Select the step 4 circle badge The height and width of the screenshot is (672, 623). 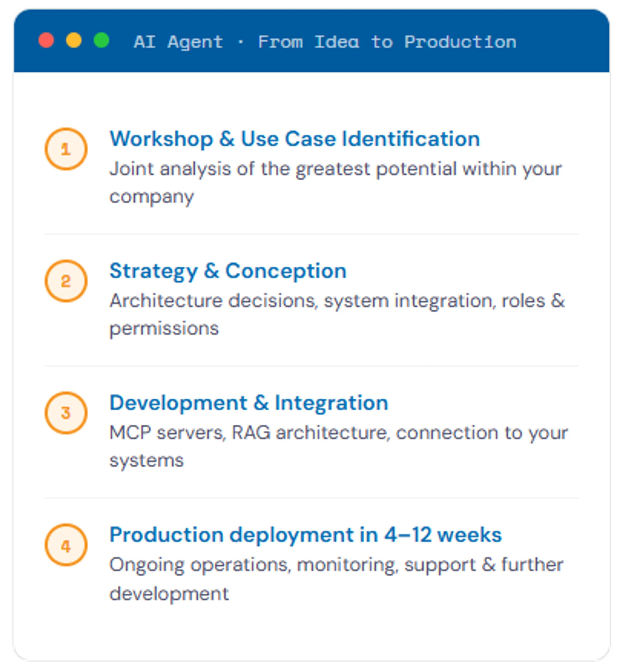pos(66,544)
